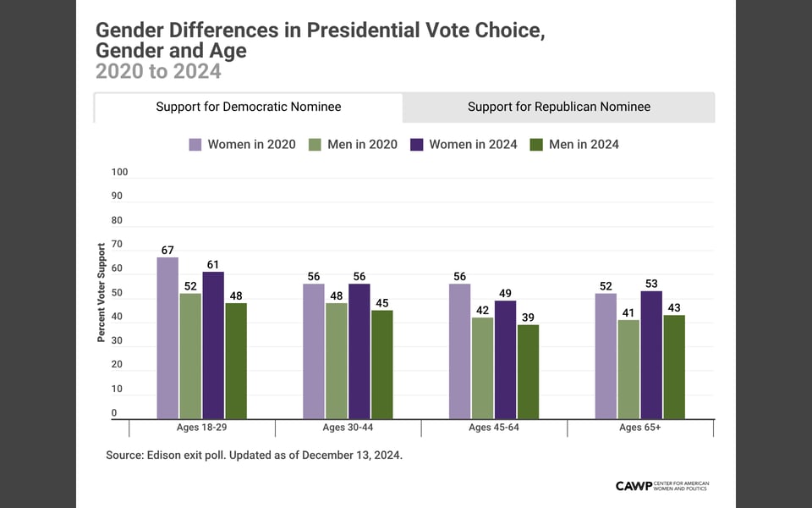Click the Men in 2024 legend swatch
Image resolution: width=812 pixels, height=508 pixels.
535,145
